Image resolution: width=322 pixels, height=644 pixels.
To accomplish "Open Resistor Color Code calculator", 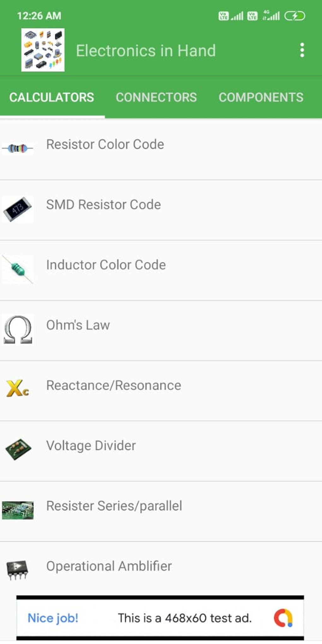I will [105, 145].
